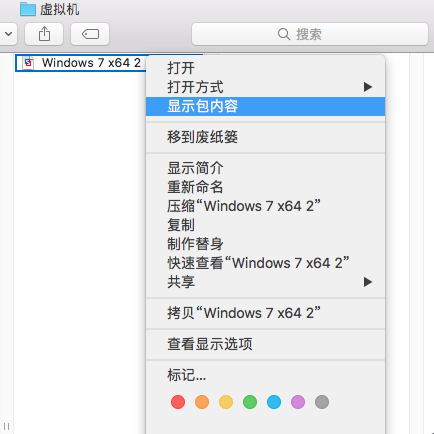Apply the yellow tag color
This screenshot has height=434, width=434.
[226, 402]
